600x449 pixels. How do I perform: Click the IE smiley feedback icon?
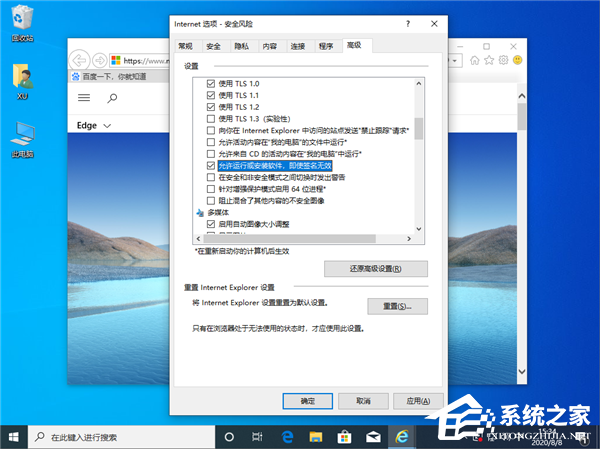[x=517, y=60]
